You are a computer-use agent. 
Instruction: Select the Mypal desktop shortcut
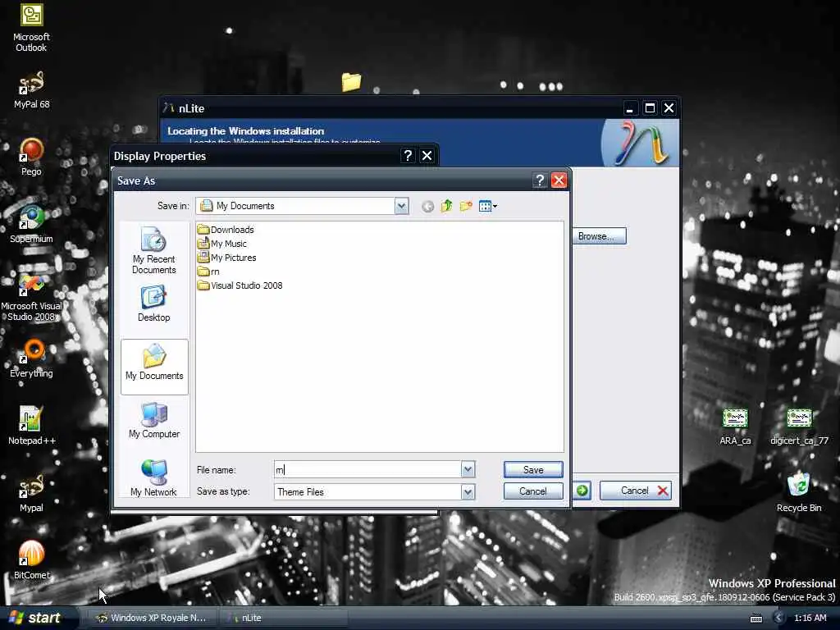point(31,493)
